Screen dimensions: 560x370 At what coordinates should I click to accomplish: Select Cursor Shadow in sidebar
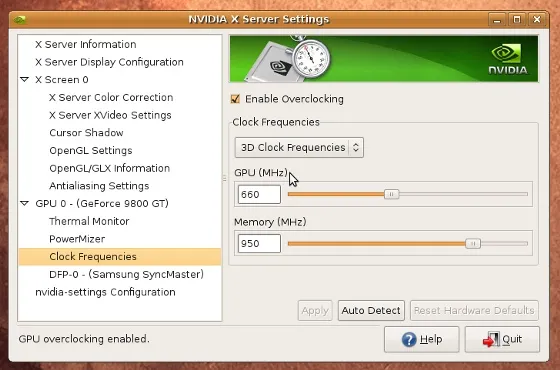[86, 133]
